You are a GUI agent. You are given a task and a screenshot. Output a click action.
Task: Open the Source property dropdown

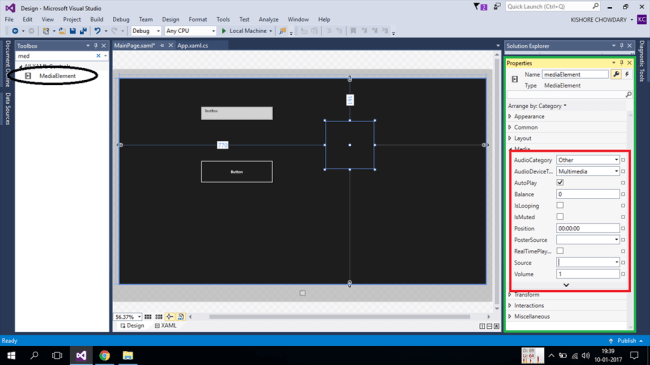[x=588, y=263]
